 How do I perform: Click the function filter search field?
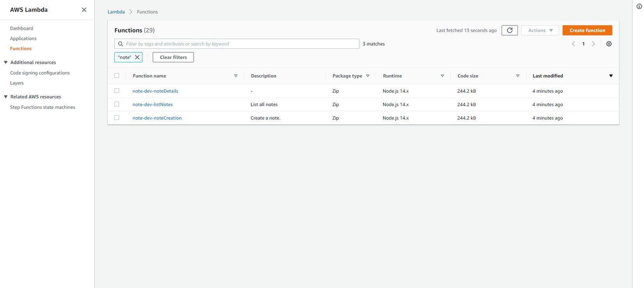tap(237, 44)
